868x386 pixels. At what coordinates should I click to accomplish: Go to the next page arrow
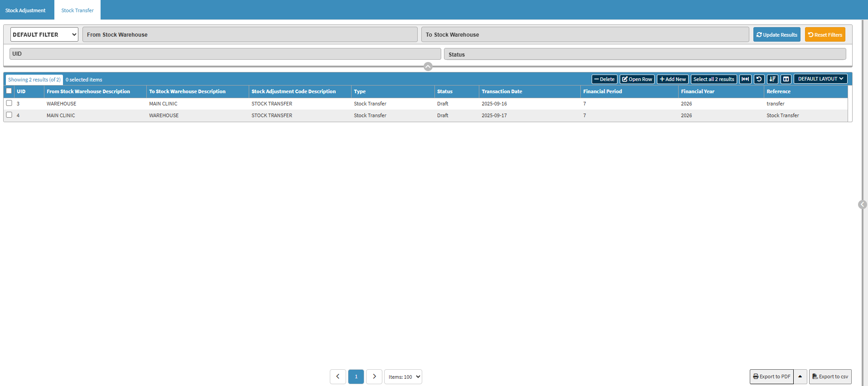tap(374, 376)
